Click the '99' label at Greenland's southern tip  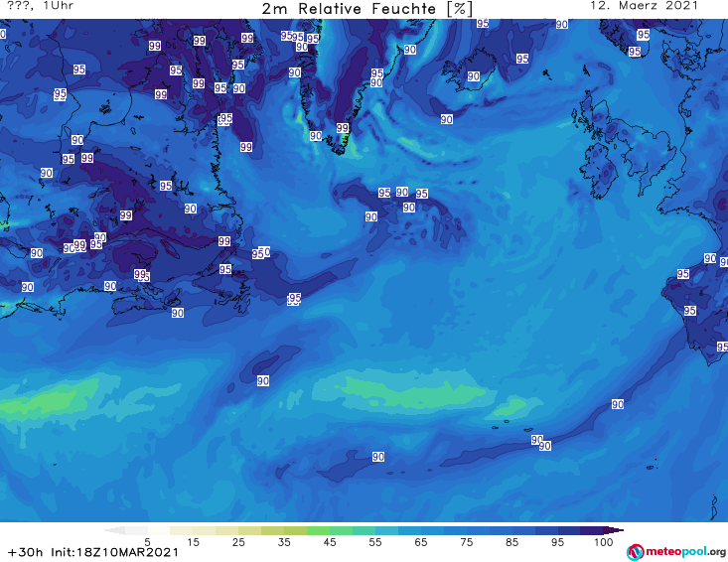pyautogui.click(x=343, y=128)
